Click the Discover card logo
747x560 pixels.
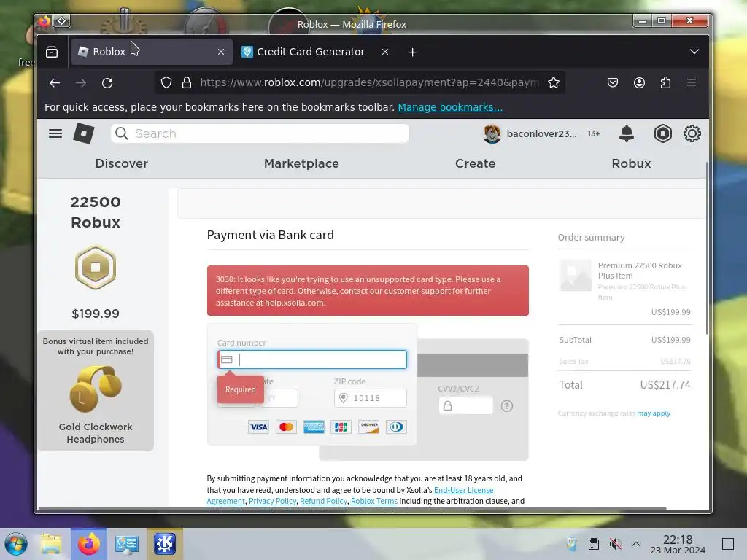pyautogui.click(x=369, y=427)
